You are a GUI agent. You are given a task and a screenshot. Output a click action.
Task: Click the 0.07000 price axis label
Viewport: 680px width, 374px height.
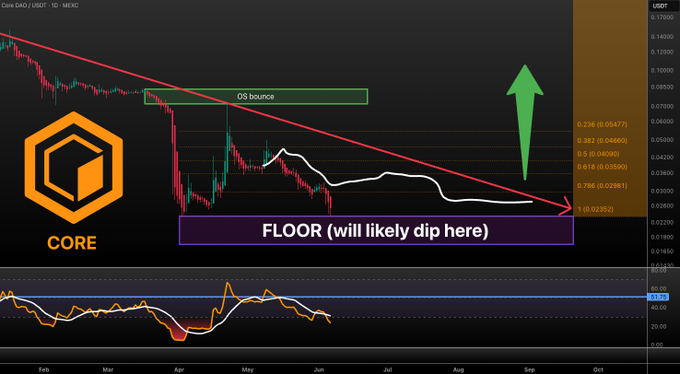tap(662, 106)
